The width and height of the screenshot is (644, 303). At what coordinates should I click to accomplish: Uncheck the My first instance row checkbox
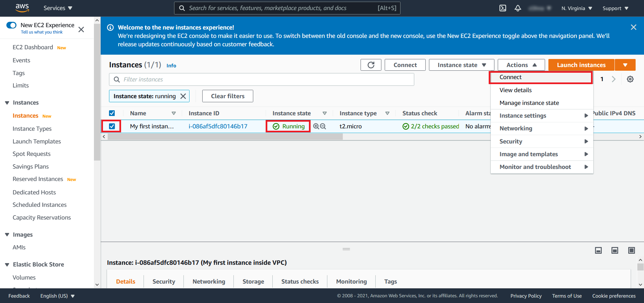click(112, 126)
